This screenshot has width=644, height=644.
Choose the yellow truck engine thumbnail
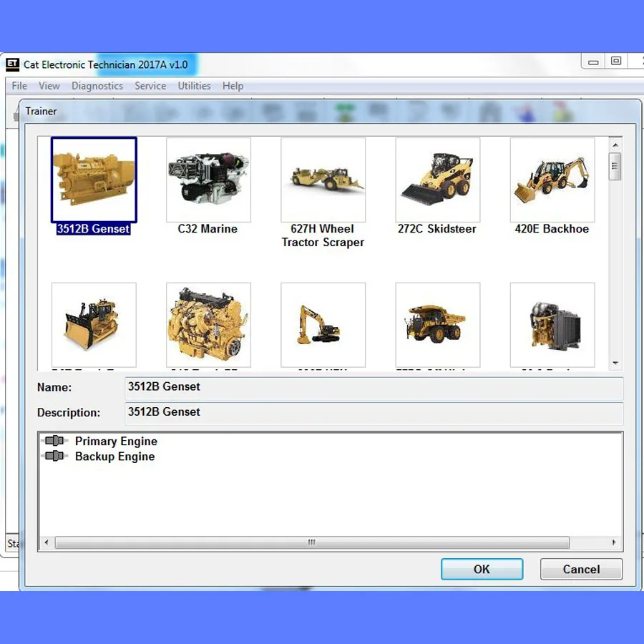click(209, 325)
